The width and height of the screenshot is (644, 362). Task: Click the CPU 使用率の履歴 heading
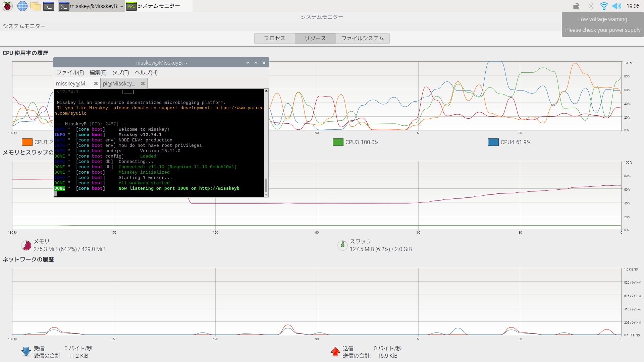coord(25,53)
